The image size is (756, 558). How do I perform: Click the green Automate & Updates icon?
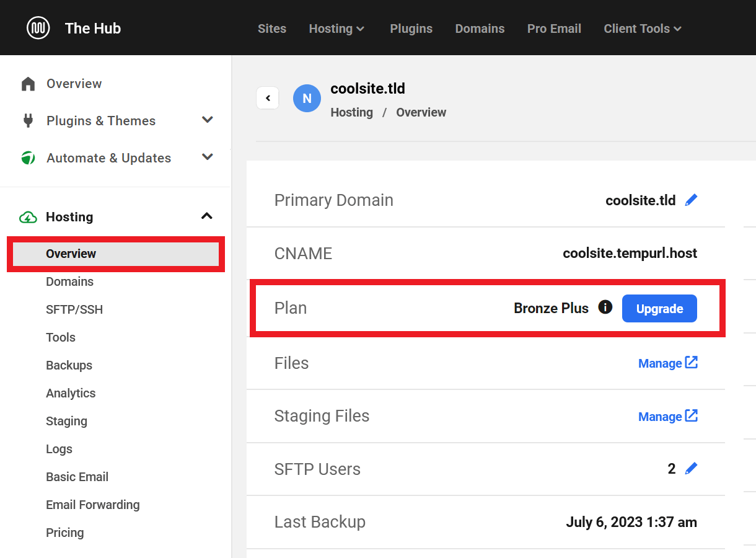[x=28, y=158]
